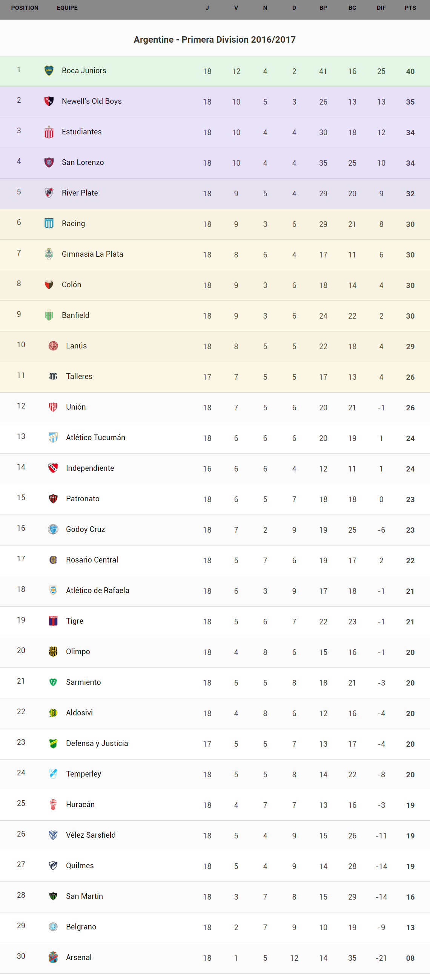Click the Arsenal club crest icon
Image resolution: width=430 pixels, height=980 pixels.
53,957
